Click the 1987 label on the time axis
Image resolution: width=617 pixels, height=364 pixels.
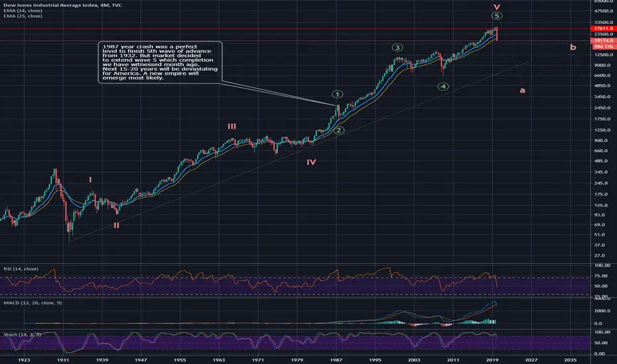[336, 359]
